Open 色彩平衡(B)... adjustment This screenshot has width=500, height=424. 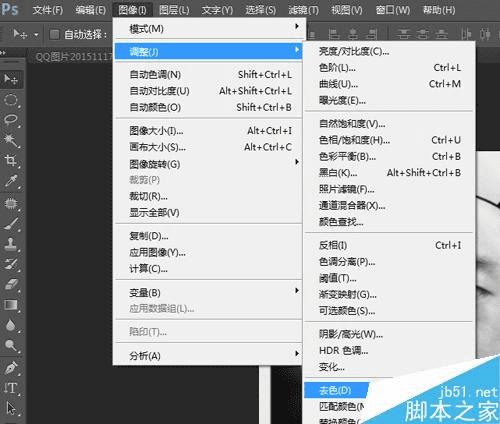(x=389, y=156)
